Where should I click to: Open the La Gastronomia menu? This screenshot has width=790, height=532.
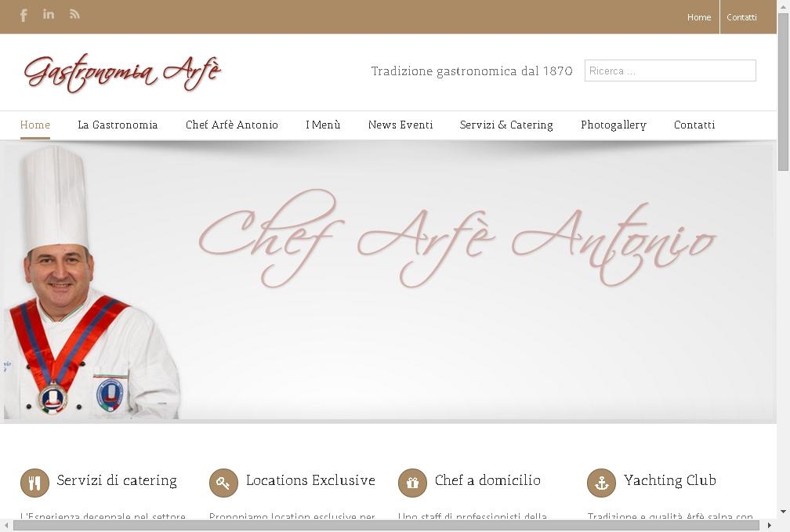tap(118, 125)
